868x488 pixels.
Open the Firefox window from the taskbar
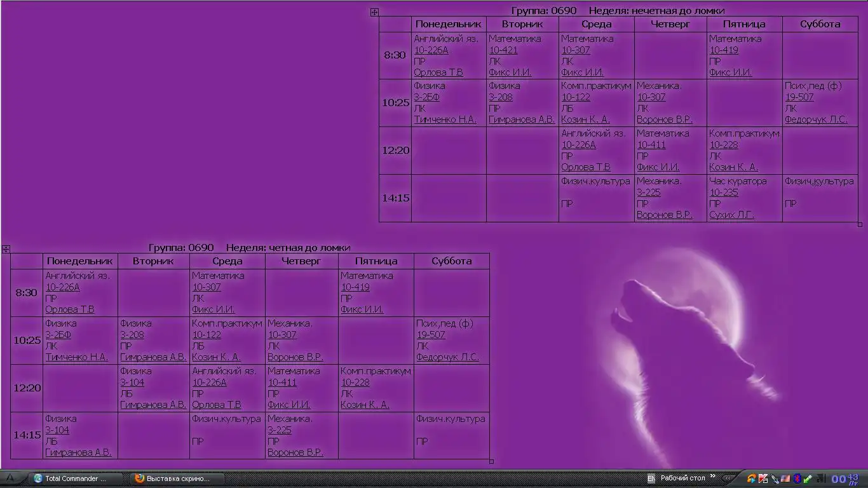click(172, 478)
